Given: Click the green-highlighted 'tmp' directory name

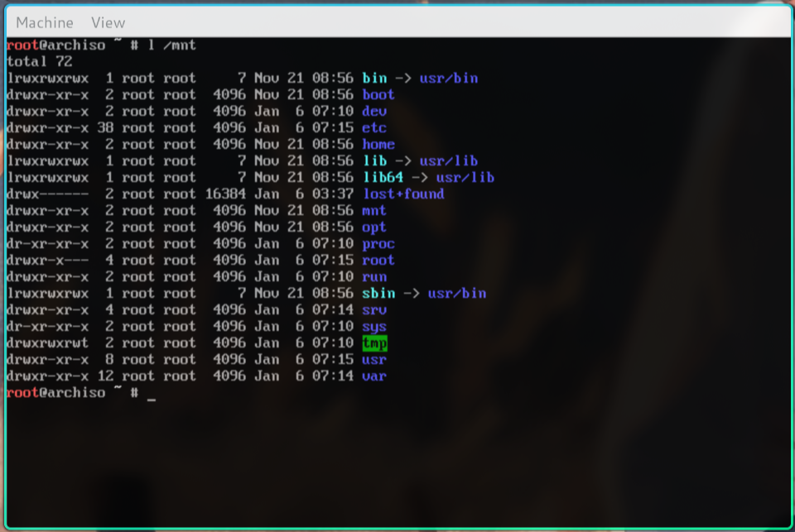Looking at the screenshot, I should pos(374,343).
